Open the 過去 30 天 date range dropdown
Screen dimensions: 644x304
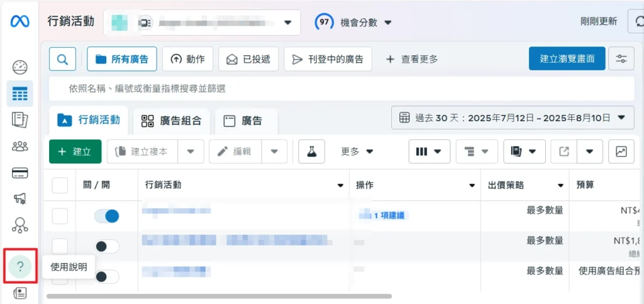pyautogui.click(x=513, y=117)
